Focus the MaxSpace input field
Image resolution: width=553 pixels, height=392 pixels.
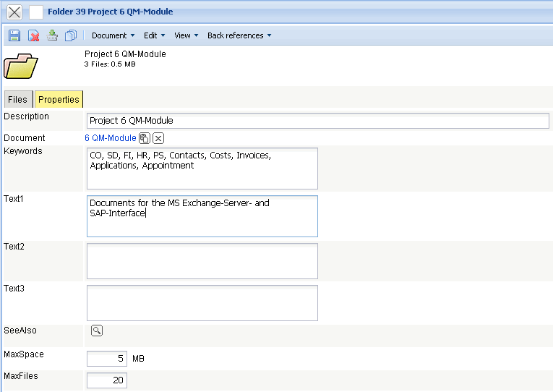click(107, 359)
